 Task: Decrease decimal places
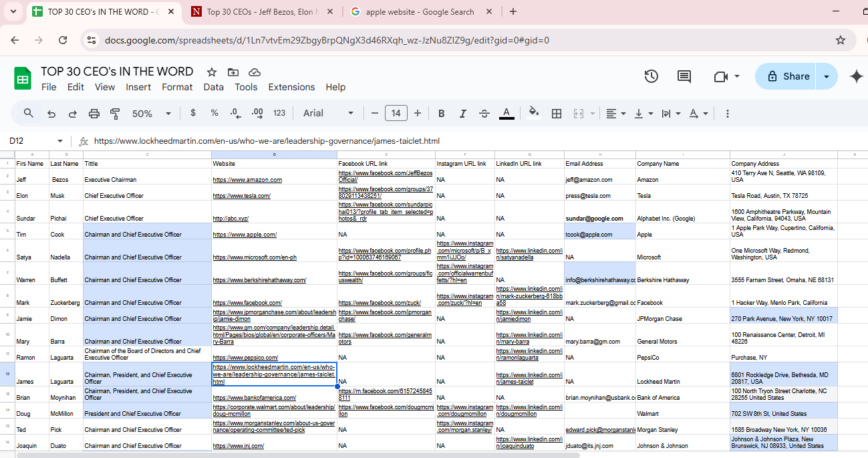[235, 113]
